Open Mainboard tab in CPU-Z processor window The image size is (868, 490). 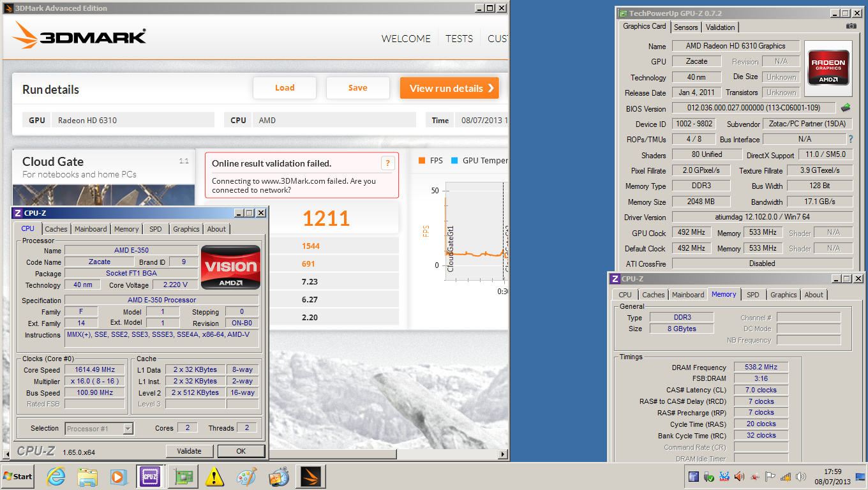coord(91,229)
